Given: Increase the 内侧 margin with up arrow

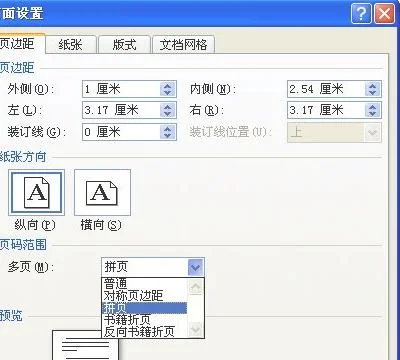Looking at the screenshot, I should pos(373,85).
